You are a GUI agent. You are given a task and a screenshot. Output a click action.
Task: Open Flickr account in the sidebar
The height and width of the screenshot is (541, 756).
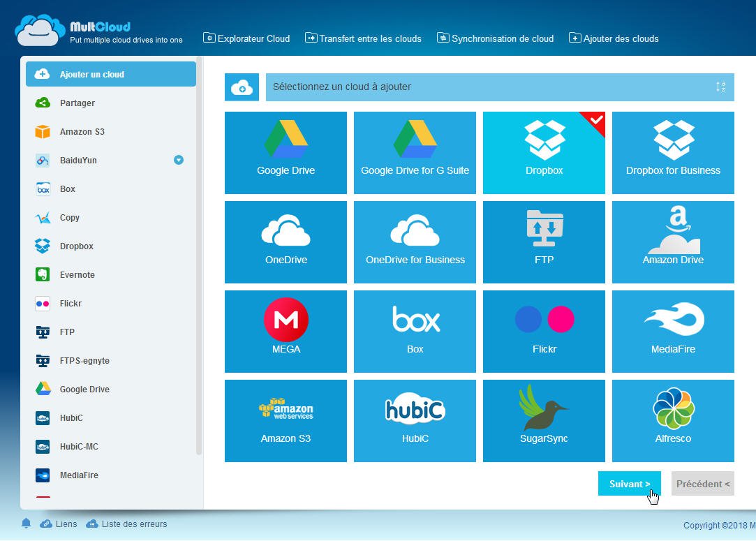coord(111,303)
